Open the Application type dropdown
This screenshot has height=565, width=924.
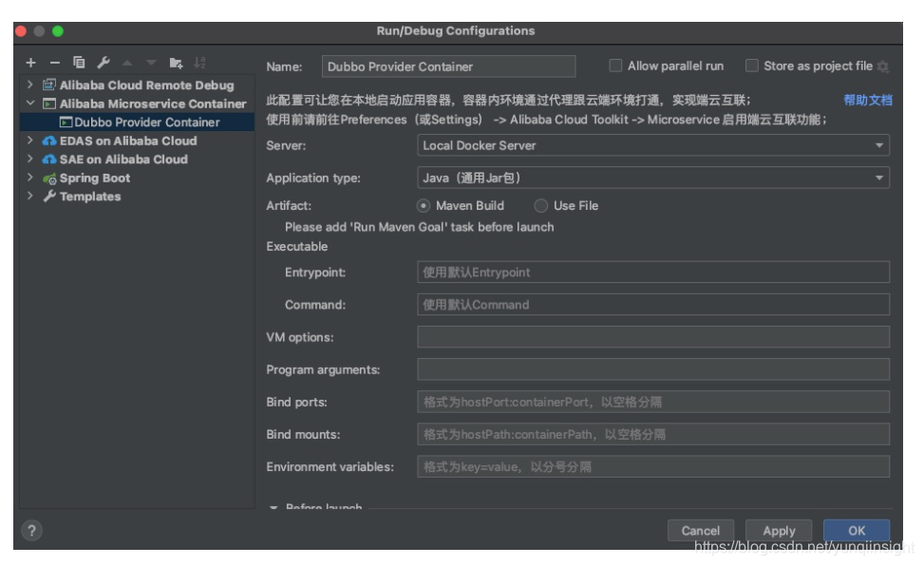(x=653, y=178)
